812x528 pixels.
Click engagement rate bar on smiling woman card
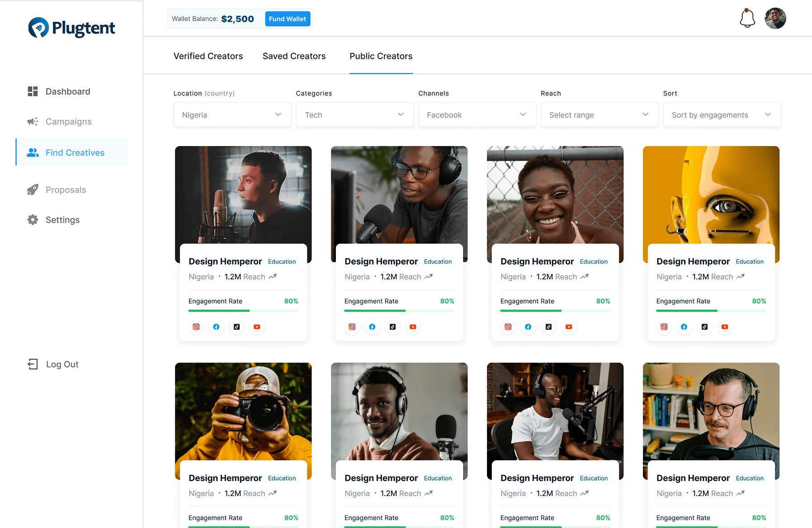[x=555, y=311]
